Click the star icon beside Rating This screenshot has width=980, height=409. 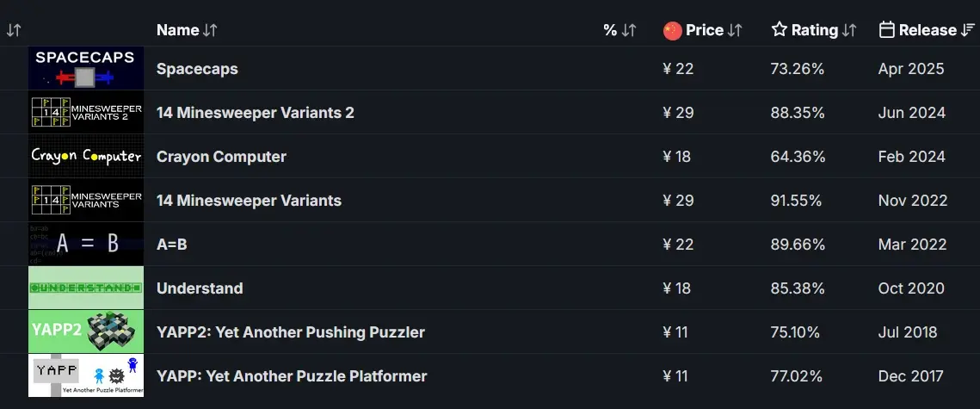coord(780,30)
